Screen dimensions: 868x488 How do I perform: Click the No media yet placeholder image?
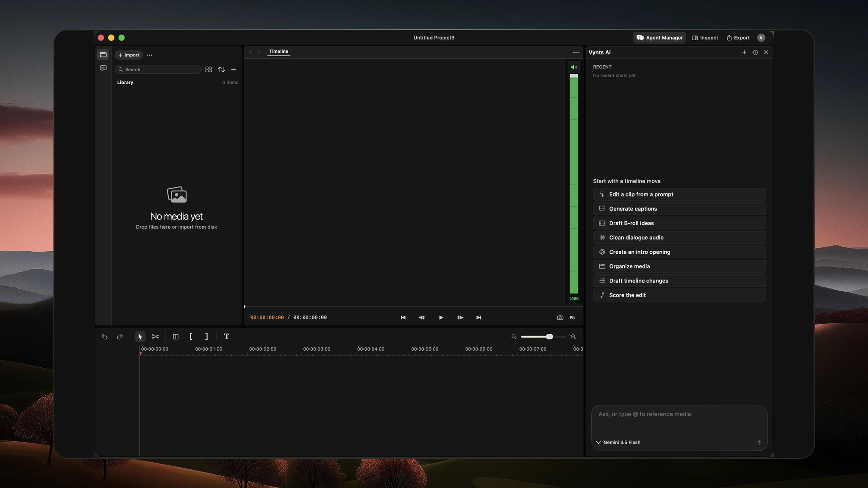(x=177, y=194)
